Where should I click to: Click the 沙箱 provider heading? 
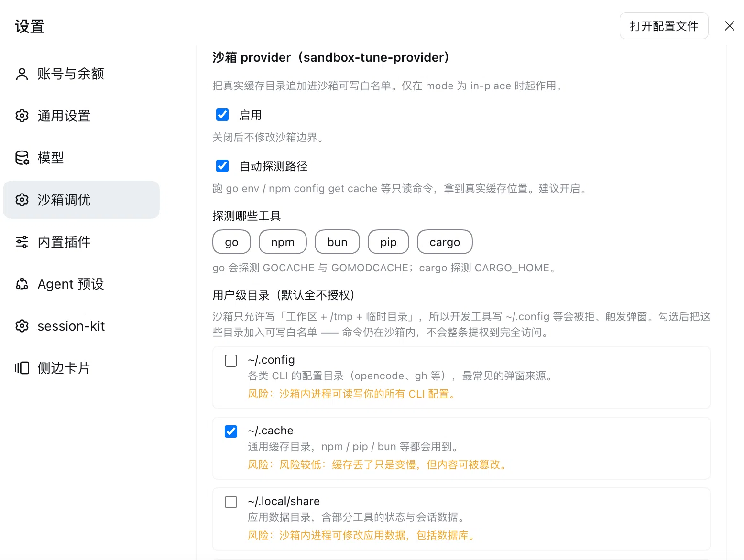(331, 57)
